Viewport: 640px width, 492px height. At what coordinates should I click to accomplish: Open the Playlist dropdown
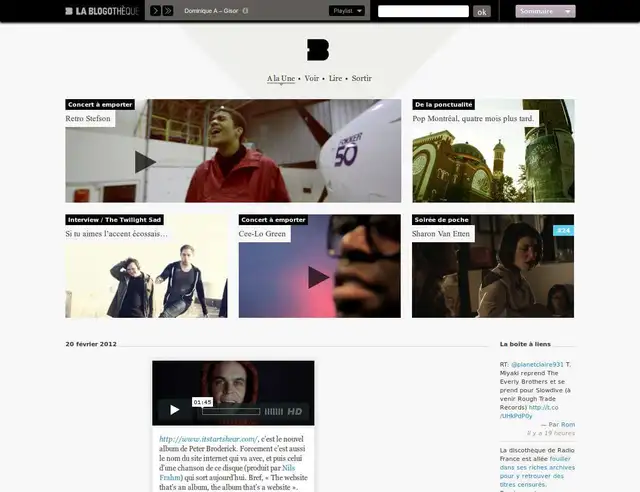347,11
